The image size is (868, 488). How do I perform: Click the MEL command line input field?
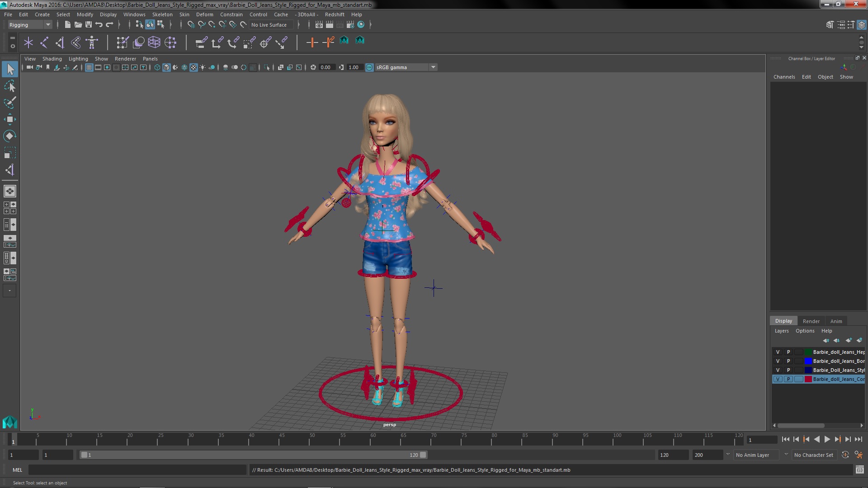pos(137,470)
